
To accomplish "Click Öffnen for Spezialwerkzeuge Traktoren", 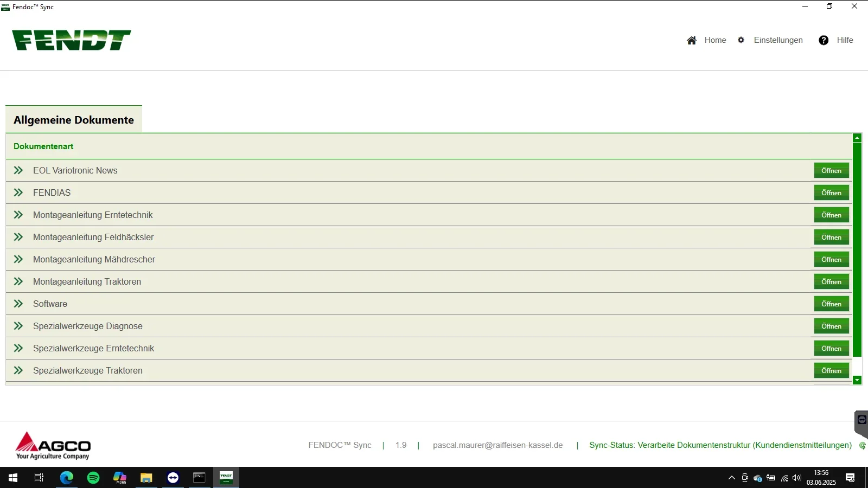I will [x=831, y=370].
